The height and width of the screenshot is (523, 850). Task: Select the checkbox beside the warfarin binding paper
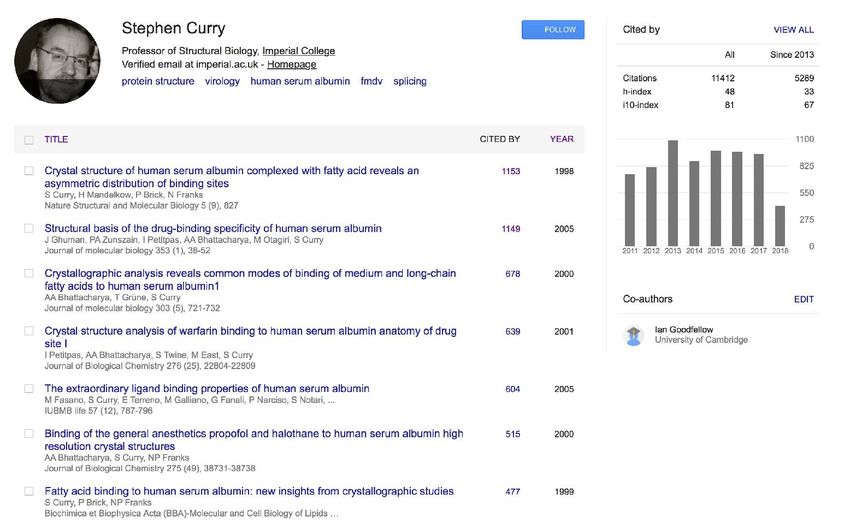tap(29, 331)
